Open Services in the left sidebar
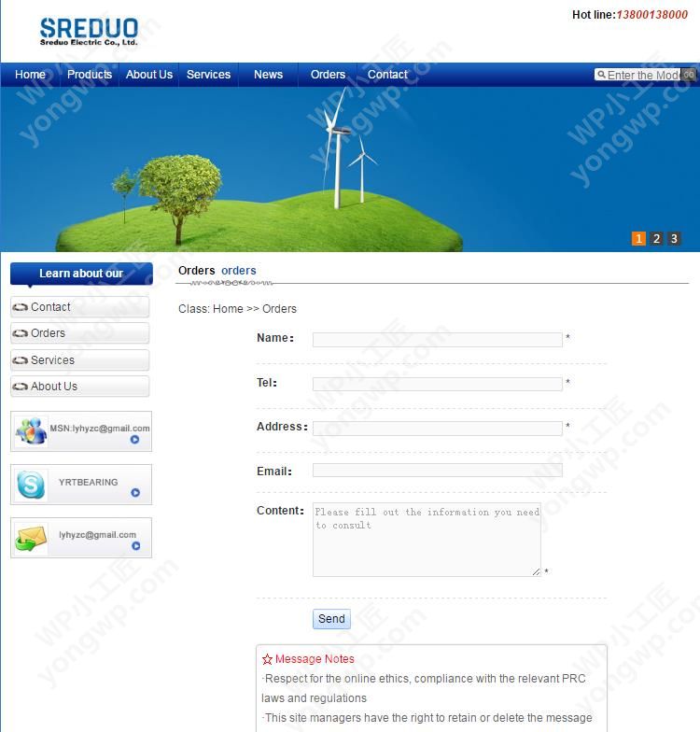Image resolution: width=700 pixels, height=732 pixels. pyautogui.click(x=52, y=360)
